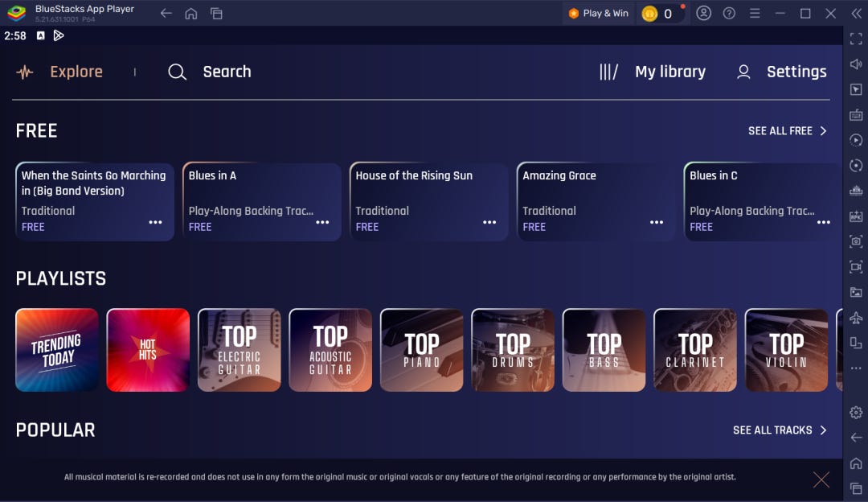Image resolution: width=868 pixels, height=502 pixels.
Task: Take a screenshot using the sidebar camera icon
Action: point(856,241)
